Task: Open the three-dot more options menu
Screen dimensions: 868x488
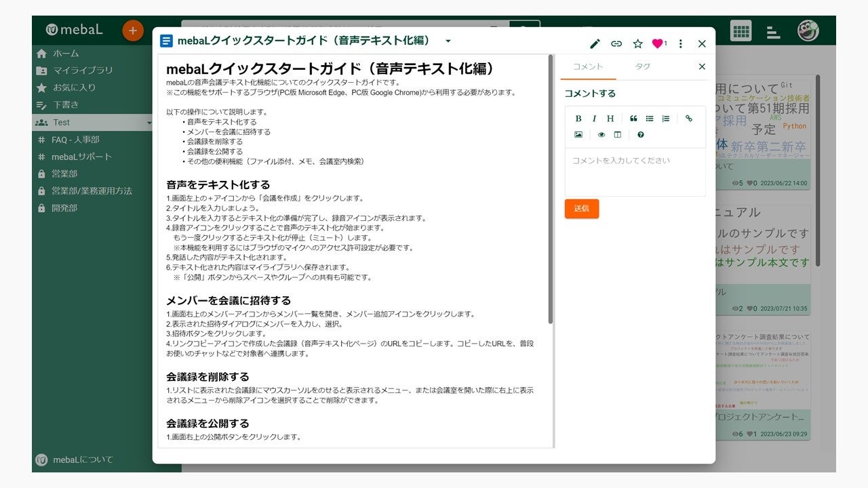Action: click(x=681, y=43)
